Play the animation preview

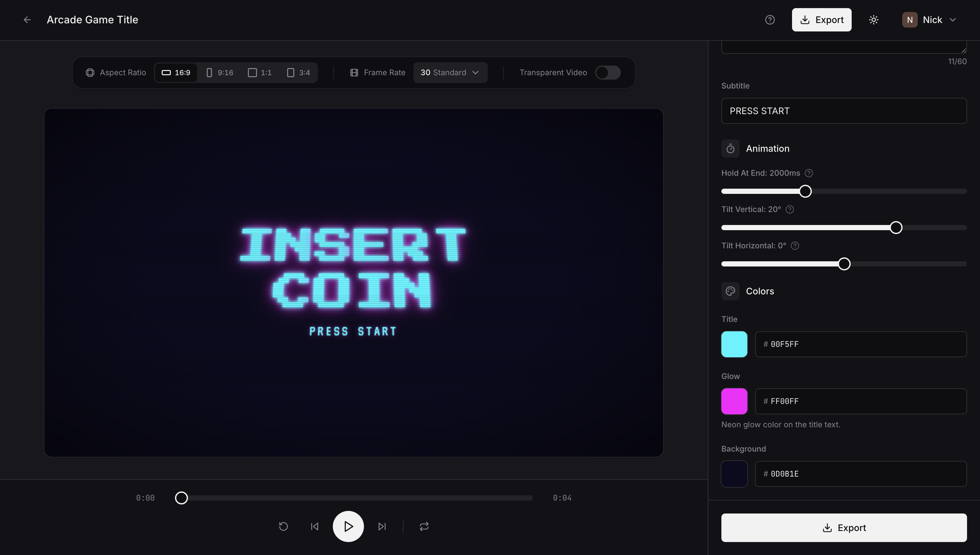(x=348, y=526)
